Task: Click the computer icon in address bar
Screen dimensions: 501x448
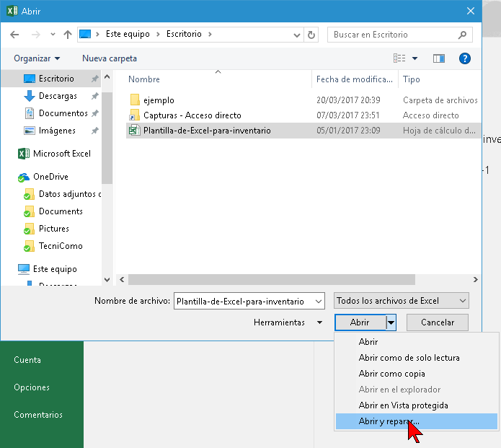Action: coord(85,34)
